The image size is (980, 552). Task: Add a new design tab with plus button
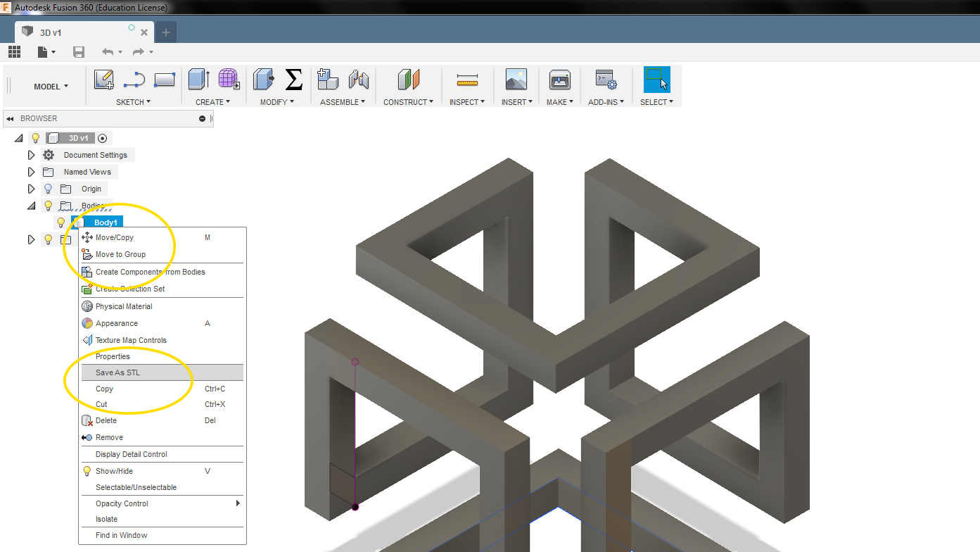[166, 32]
